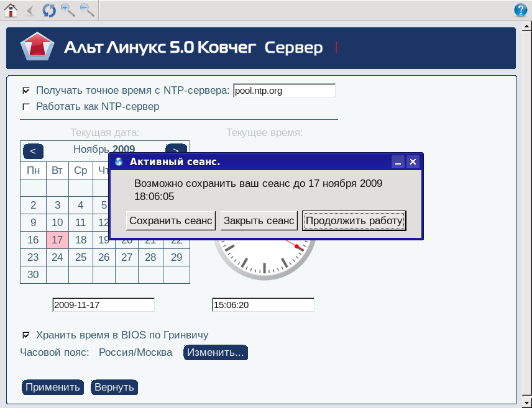Click the Back arrow icon

coord(30,10)
